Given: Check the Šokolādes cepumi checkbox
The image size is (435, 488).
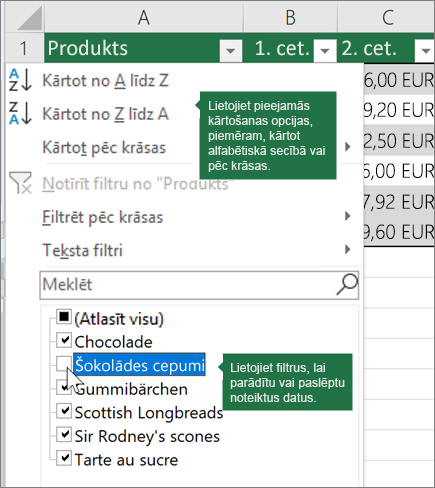Looking at the screenshot, I should point(63,364).
